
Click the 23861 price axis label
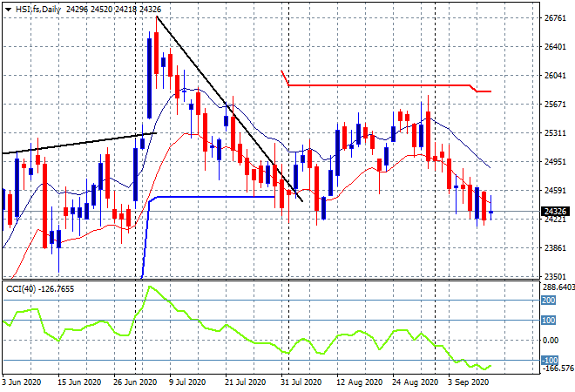555,248
